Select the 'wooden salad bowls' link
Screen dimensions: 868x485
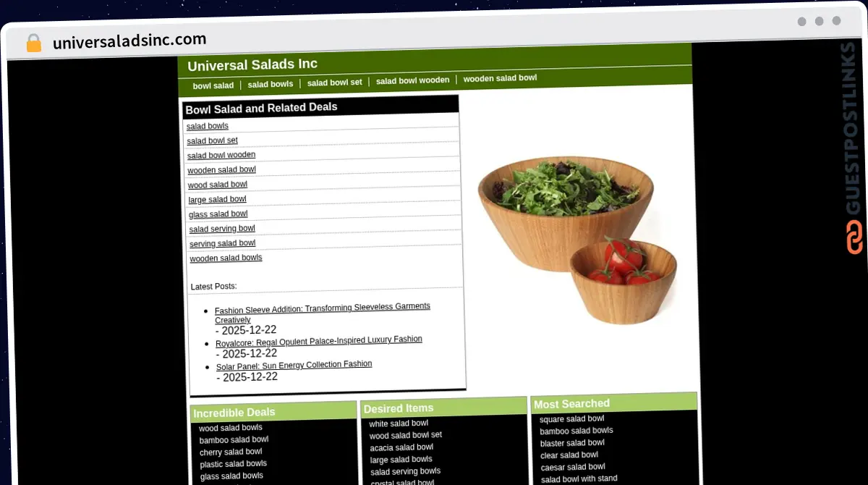(x=226, y=258)
